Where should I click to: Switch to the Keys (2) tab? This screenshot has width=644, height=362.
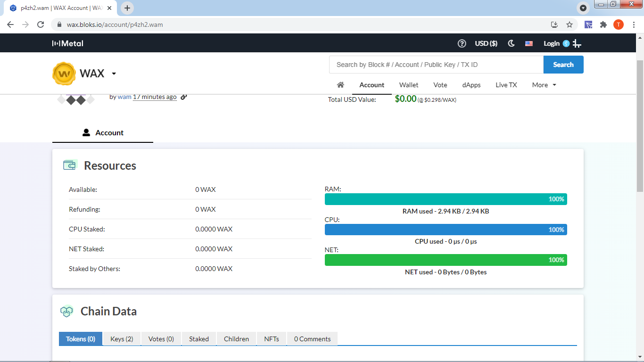pyautogui.click(x=122, y=339)
